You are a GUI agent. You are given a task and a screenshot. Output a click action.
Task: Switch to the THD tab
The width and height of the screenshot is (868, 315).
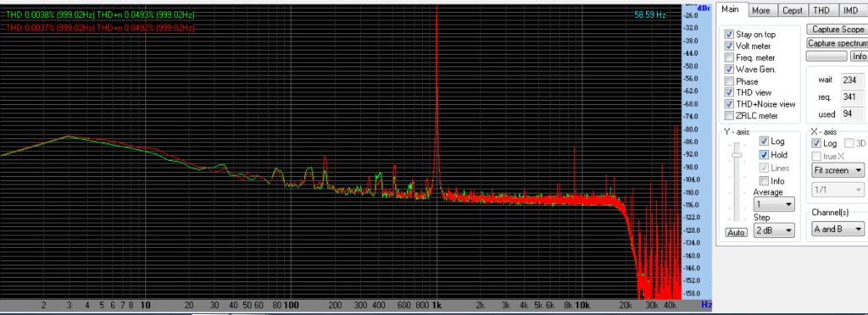point(821,10)
